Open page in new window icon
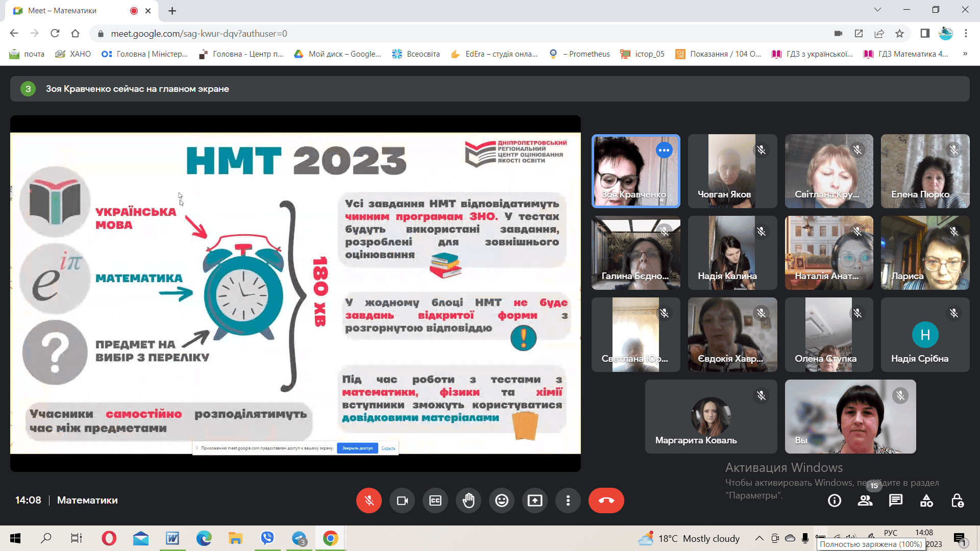 (859, 34)
